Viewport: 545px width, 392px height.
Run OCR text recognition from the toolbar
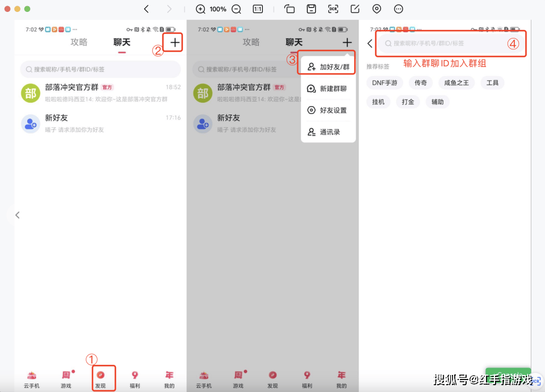[333, 9]
